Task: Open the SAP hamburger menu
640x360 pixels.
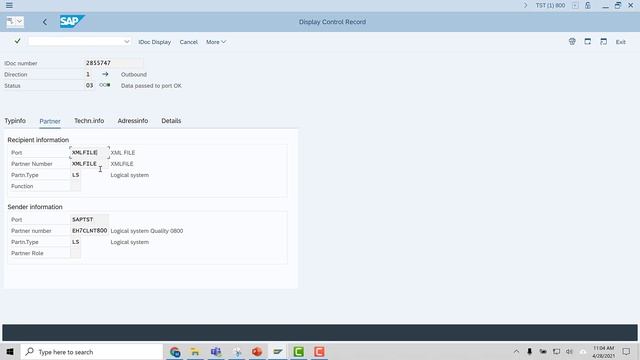Action: [x=9, y=5]
